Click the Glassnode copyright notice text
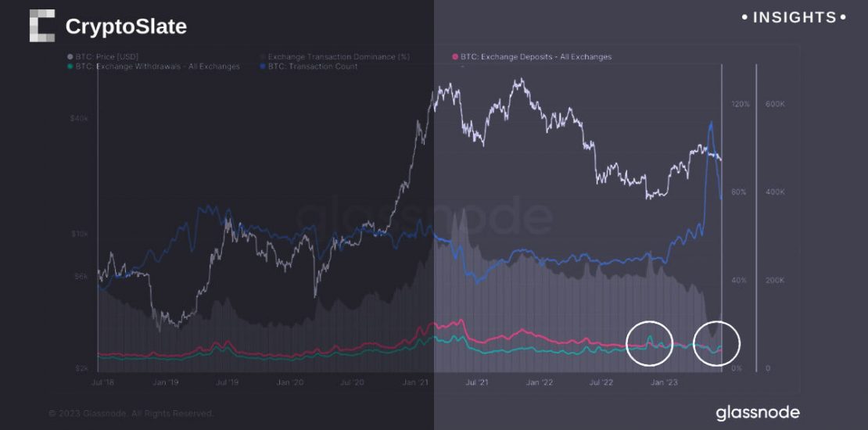Screen dimensions: 868x430 [x=131, y=413]
